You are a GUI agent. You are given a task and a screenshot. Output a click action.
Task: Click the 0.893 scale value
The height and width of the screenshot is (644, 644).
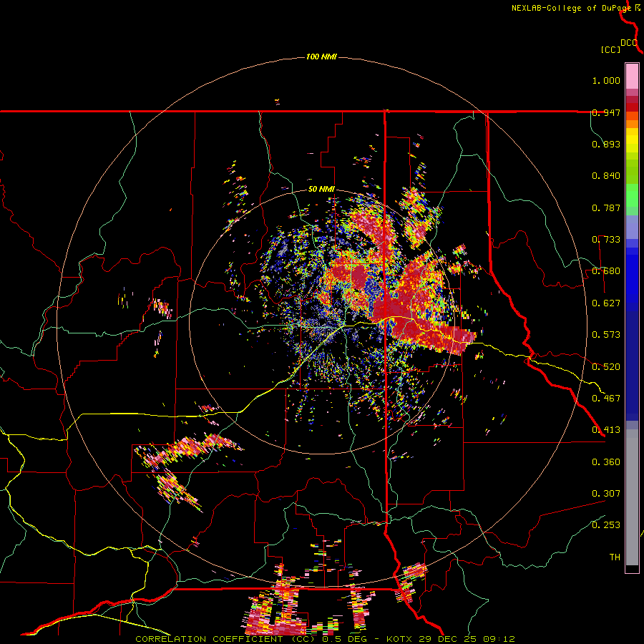(x=606, y=144)
